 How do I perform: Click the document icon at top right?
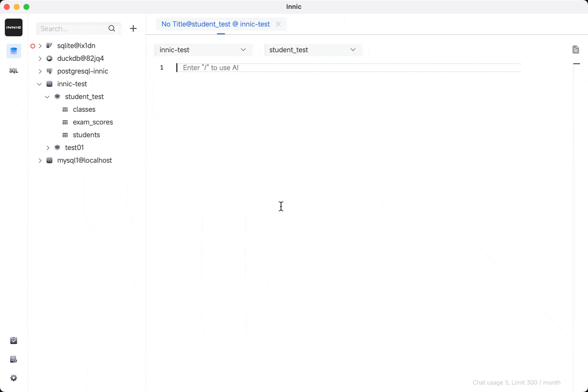[575, 50]
